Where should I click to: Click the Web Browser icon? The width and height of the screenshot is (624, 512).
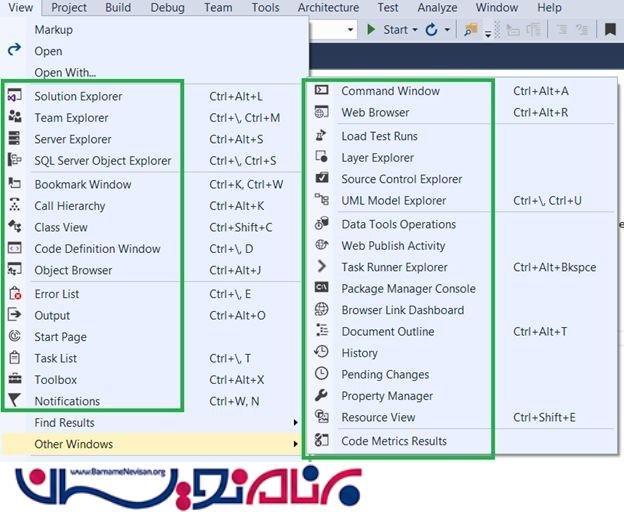pos(322,112)
